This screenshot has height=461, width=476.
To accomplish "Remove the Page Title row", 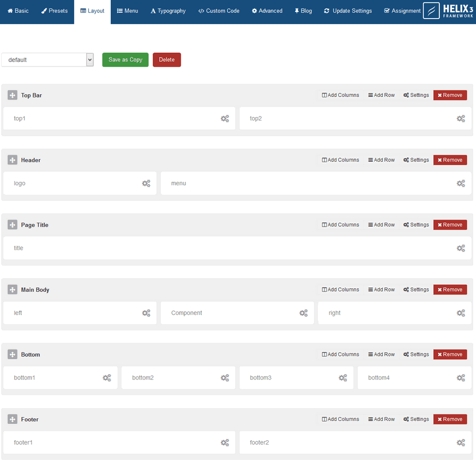I will pyautogui.click(x=450, y=225).
